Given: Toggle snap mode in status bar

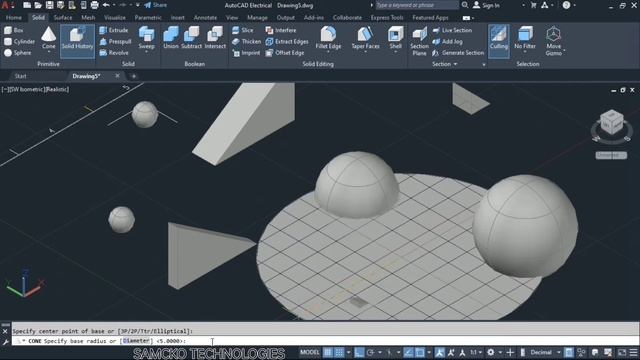Looking at the screenshot, I should pos(339,352).
